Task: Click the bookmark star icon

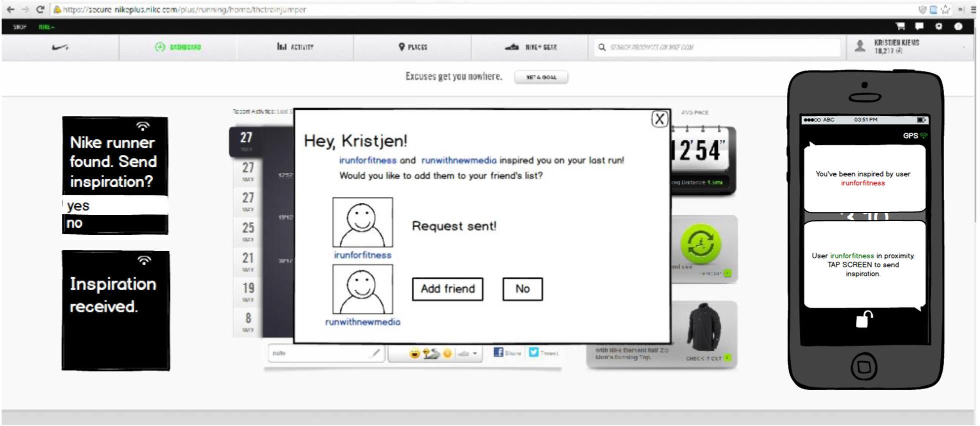Action: (x=945, y=9)
